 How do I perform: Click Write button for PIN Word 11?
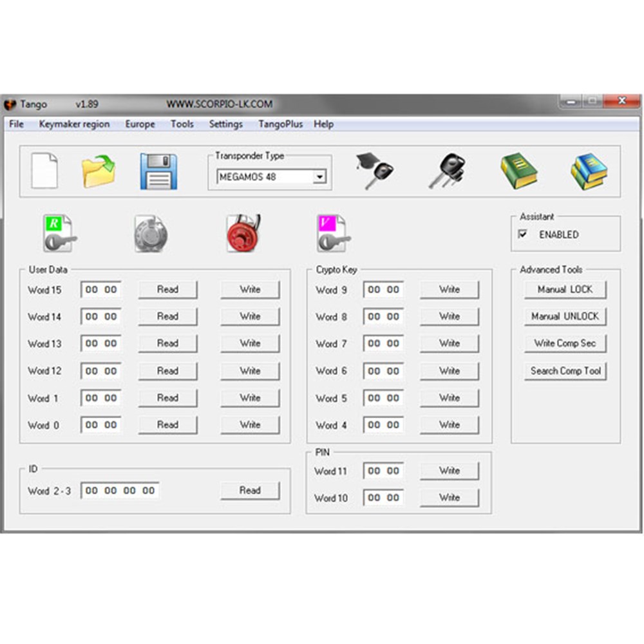[x=450, y=471]
